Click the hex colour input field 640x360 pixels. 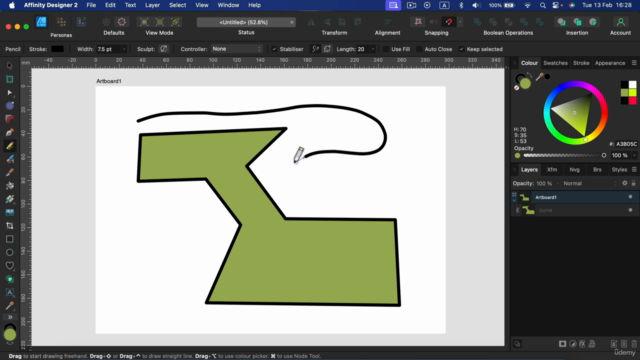click(626, 144)
